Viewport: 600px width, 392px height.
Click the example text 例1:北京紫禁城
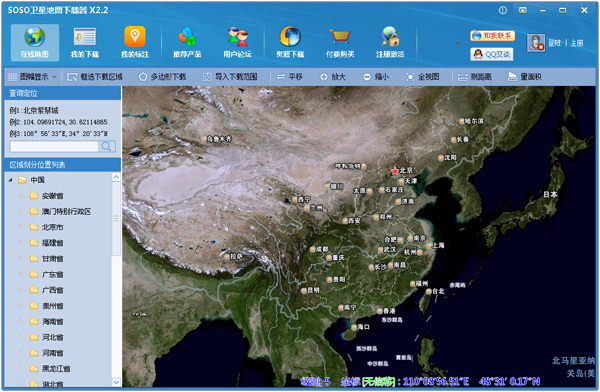click(34, 111)
